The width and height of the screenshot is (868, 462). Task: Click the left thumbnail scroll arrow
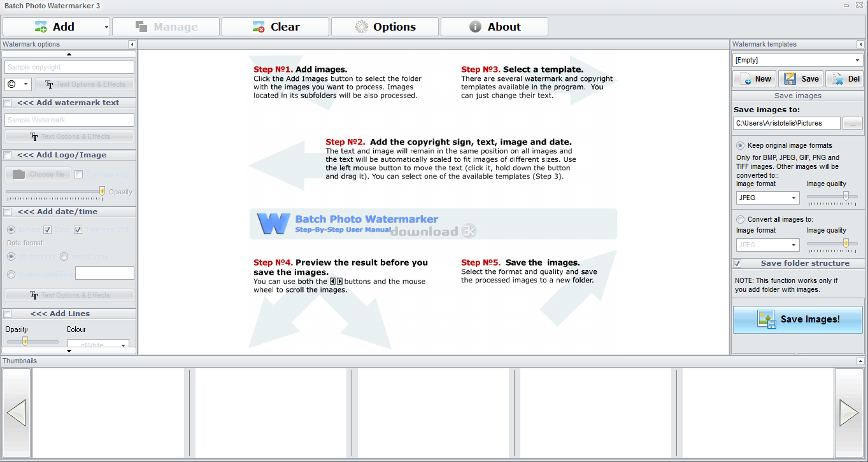(16, 412)
